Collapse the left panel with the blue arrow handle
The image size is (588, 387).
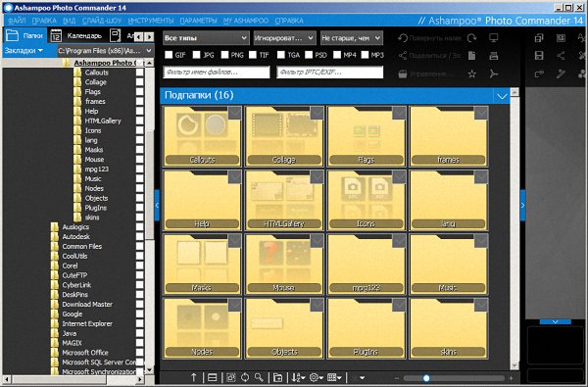click(x=157, y=205)
